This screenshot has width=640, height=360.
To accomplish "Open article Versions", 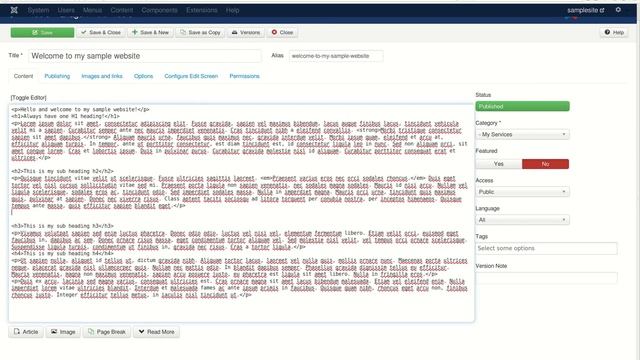I will pyautogui.click(x=246, y=33).
